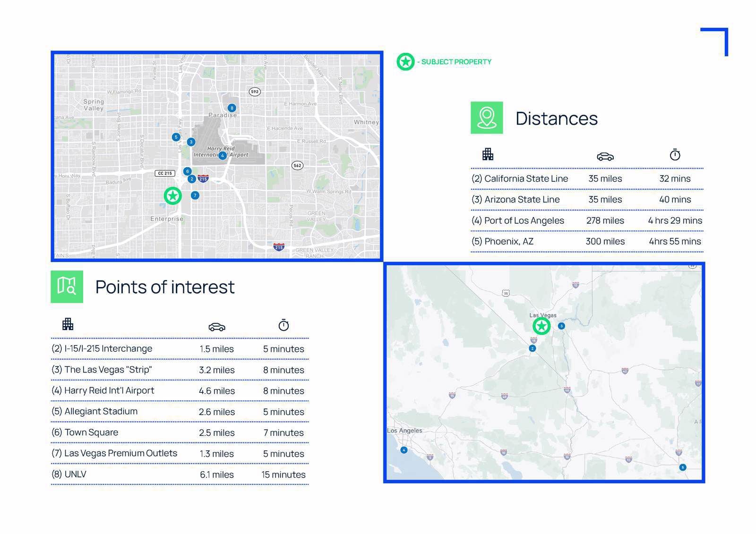The height and width of the screenshot is (534, 756).
Task: Click the Las Vegas star marker on regional map
Action: [541, 326]
